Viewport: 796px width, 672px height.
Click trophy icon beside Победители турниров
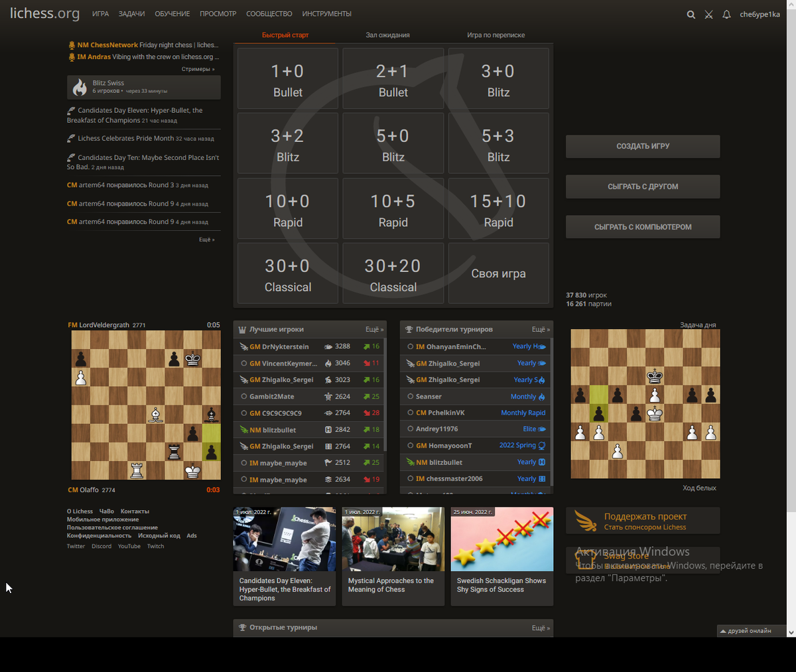pos(409,329)
